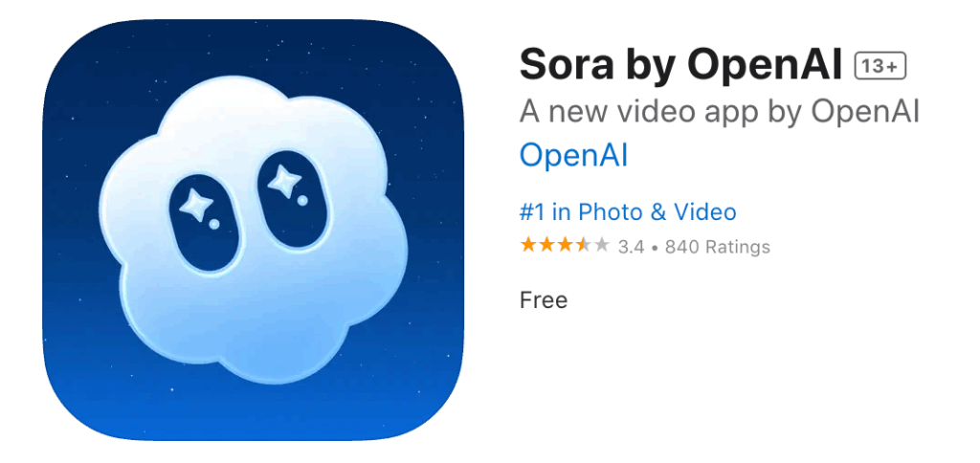Click the starry dark blue sky above the cloud
This screenshot has width=980, height=463.
point(253,50)
